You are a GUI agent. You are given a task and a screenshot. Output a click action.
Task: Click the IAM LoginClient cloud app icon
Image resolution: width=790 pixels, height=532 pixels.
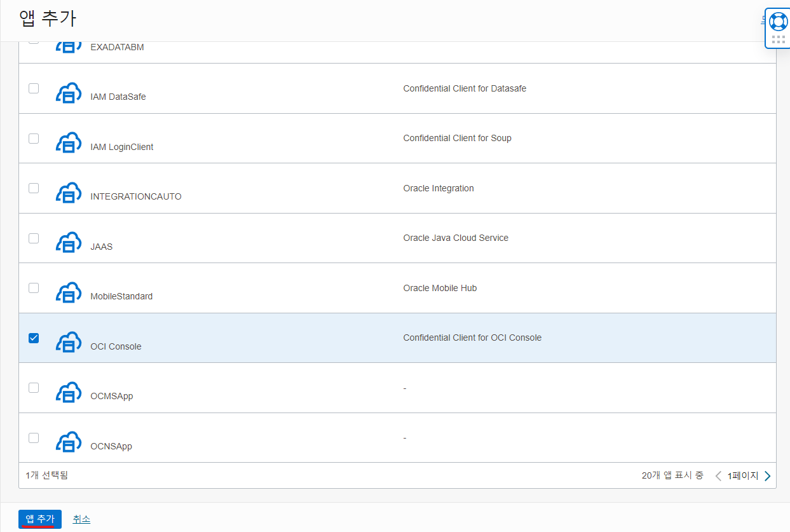click(x=69, y=142)
